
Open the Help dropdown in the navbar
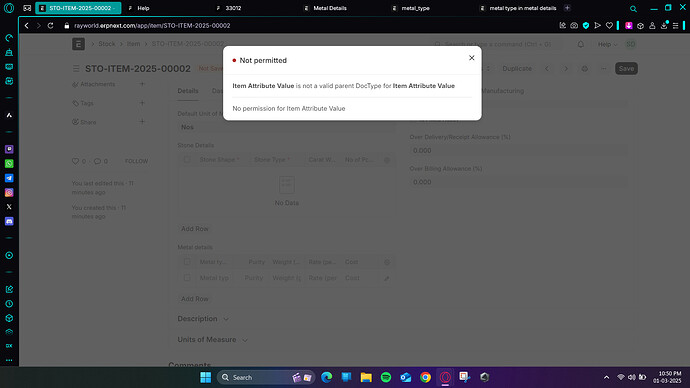click(607, 44)
